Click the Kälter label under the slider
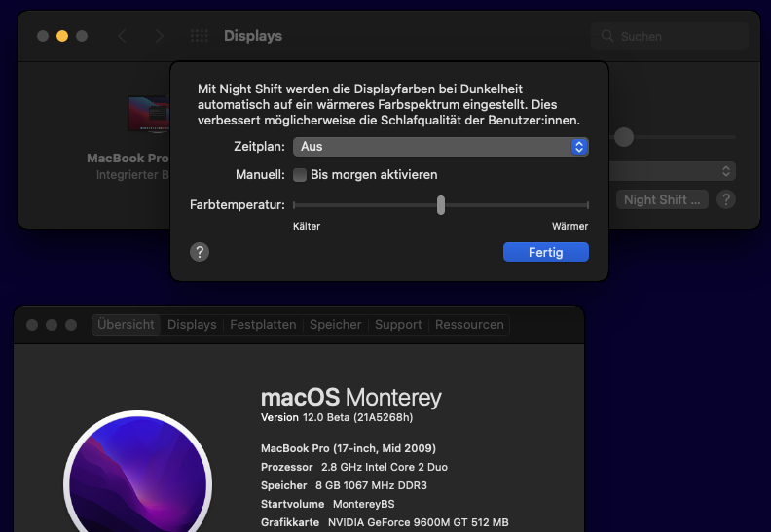 pyautogui.click(x=307, y=226)
